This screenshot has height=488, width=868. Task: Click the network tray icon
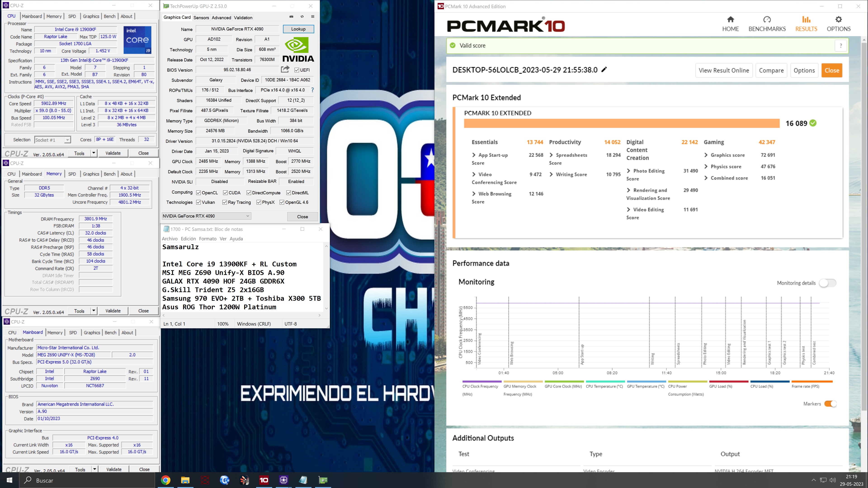pyautogui.click(x=823, y=480)
